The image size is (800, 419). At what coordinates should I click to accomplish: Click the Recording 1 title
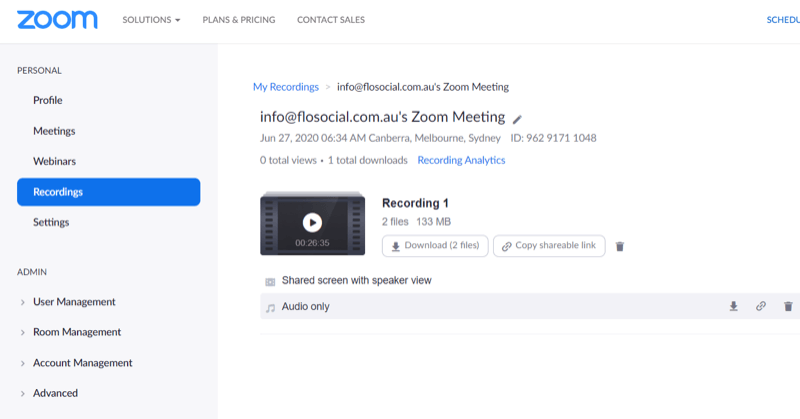(x=415, y=203)
